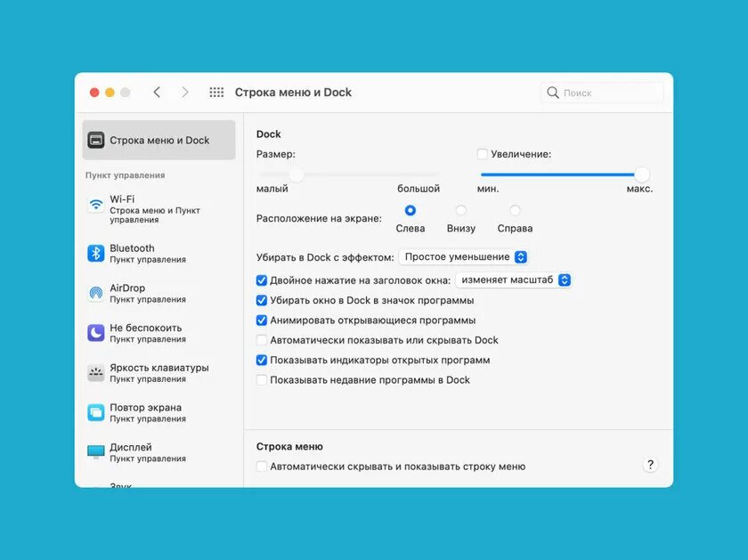Click the Пункт управления section header
Image resolution: width=748 pixels, height=560 pixels.
(x=125, y=175)
